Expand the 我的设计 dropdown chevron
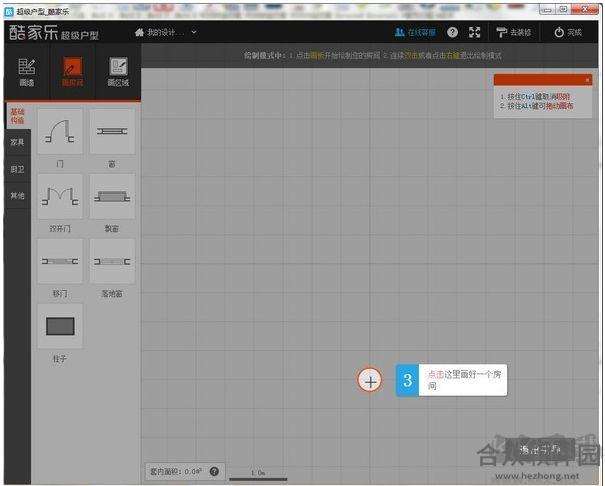 coord(194,32)
